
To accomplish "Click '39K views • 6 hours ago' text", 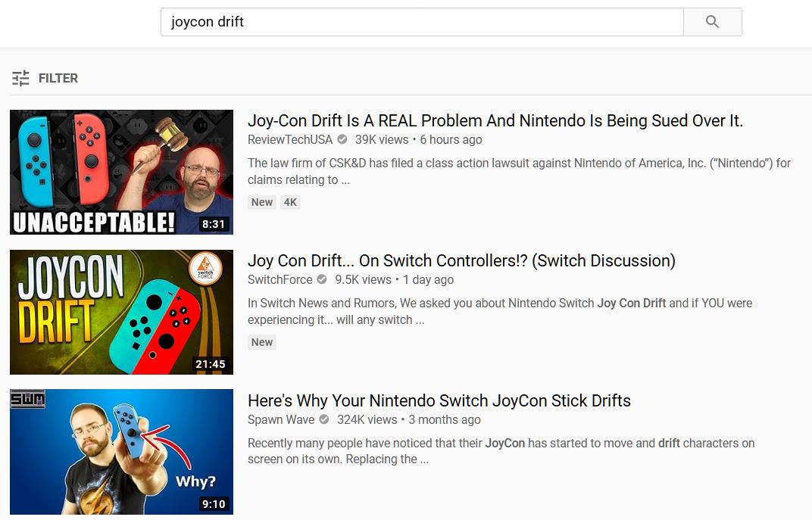I will 418,140.
